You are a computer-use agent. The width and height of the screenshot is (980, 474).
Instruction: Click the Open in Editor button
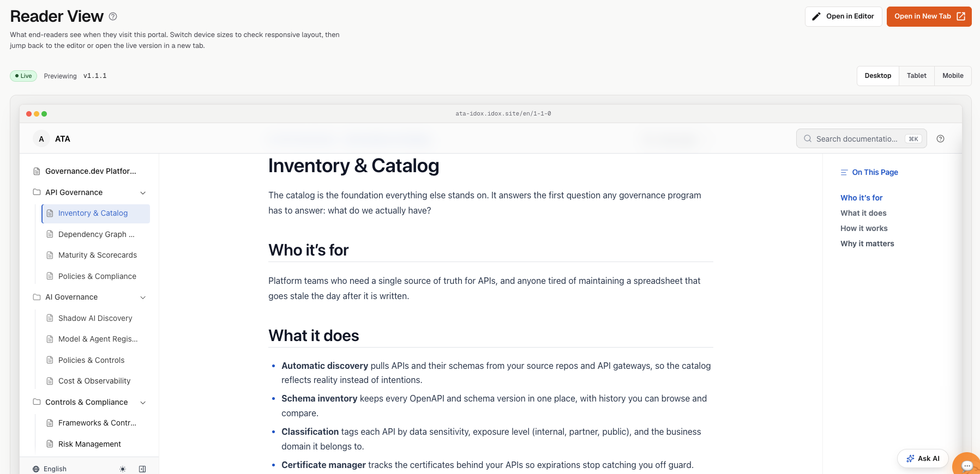coord(843,16)
